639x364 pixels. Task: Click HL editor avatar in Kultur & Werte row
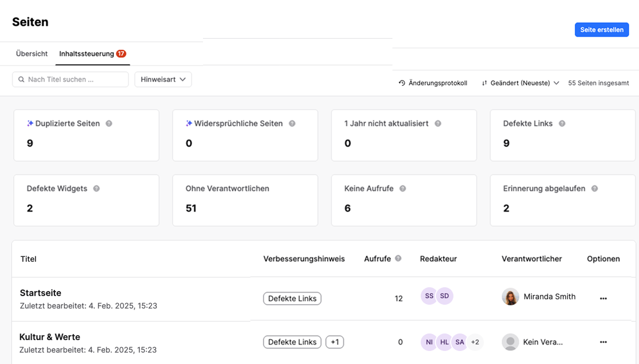(445, 342)
